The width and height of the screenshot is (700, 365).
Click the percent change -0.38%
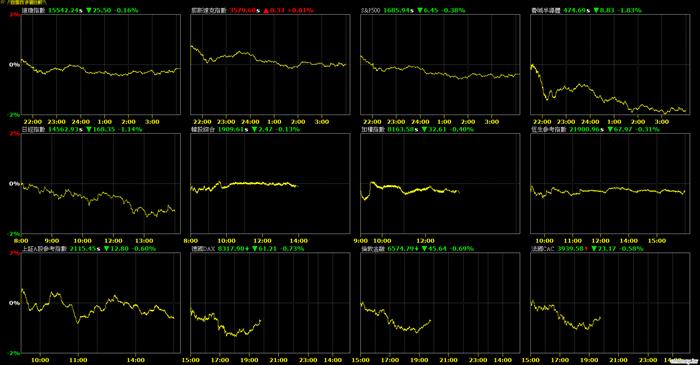click(x=453, y=10)
